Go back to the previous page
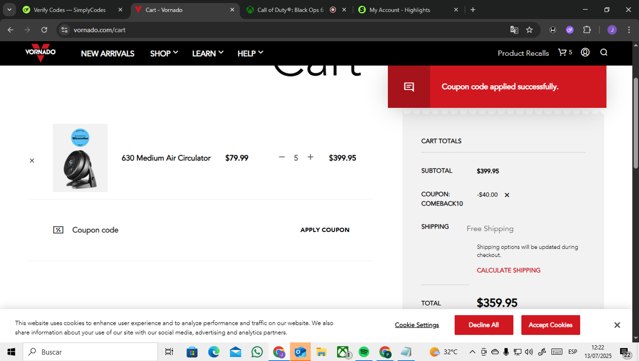Image resolution: width=639 pixels, height=361 pixels. pyautogui.click(x=11, y=30)
